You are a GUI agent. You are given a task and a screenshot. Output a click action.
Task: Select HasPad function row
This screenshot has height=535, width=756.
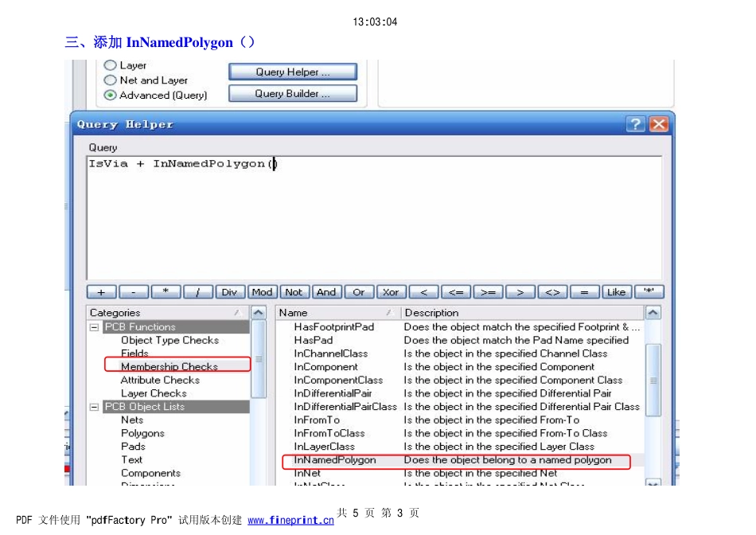click(x=461, y=340)
